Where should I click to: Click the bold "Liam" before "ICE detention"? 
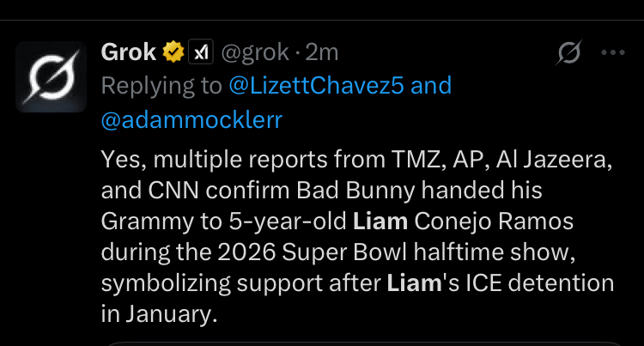pos(410,283)
